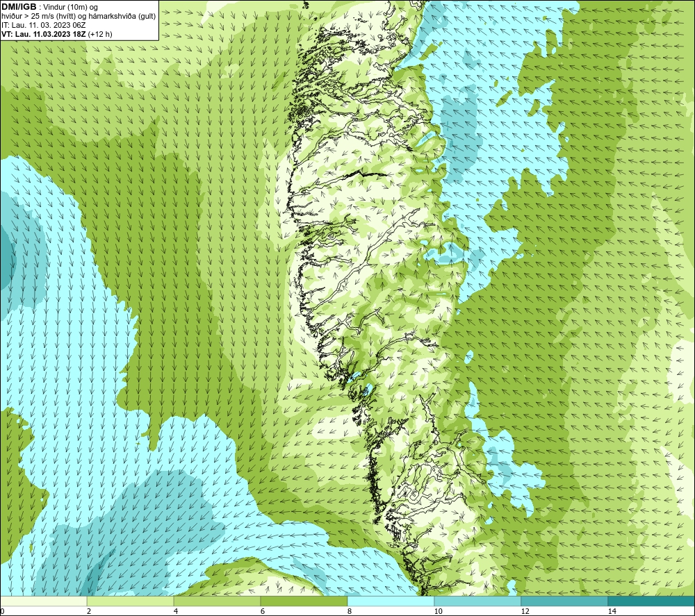695x616 pixels.
Task: Click the dark teal segment above 14
Action: pyautogui.click(x=651, y=601)
